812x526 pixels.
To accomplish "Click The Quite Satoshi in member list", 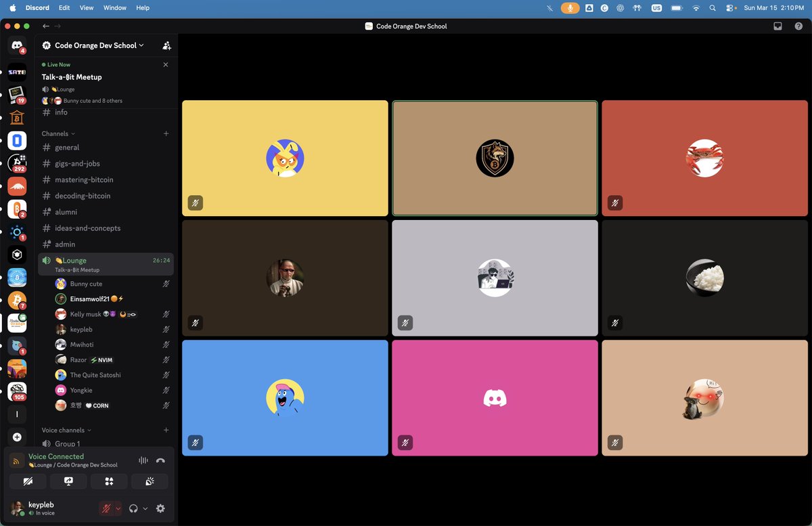I will 112,375.
